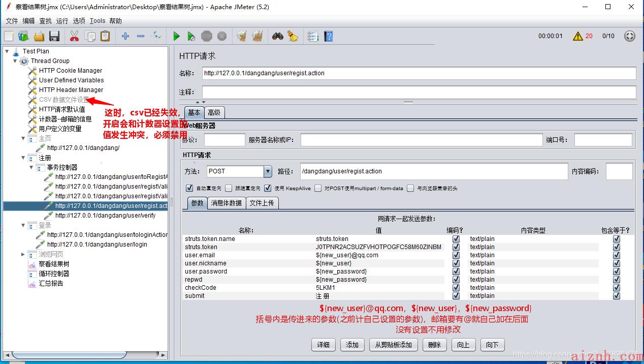Image resolution: width=644 pixels, height=364 pixels.
Task: Collapse the Thread Group node
Action: click(15, 60)
